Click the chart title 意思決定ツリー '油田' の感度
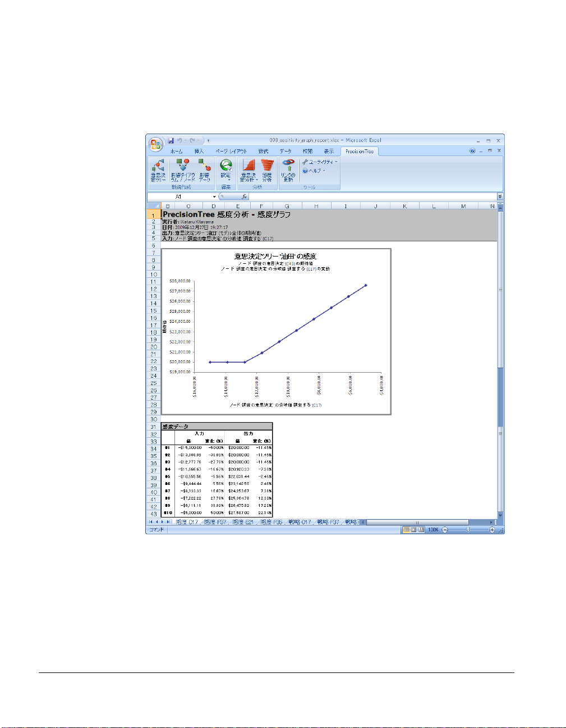The height and width of the screenshot is (728, 566). 275,256
